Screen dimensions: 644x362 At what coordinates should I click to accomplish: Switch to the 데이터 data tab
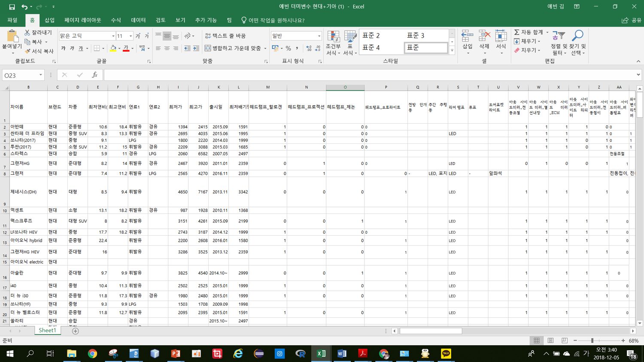click(138, 20)
